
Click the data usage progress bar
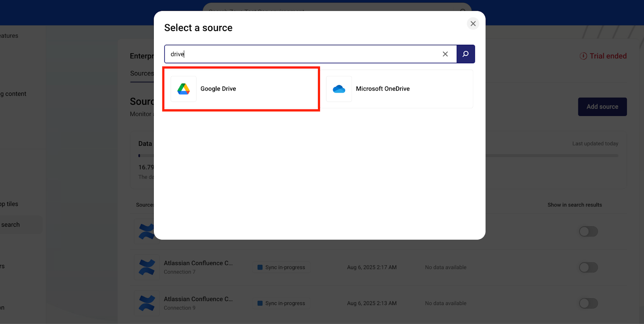coord(551,155)
